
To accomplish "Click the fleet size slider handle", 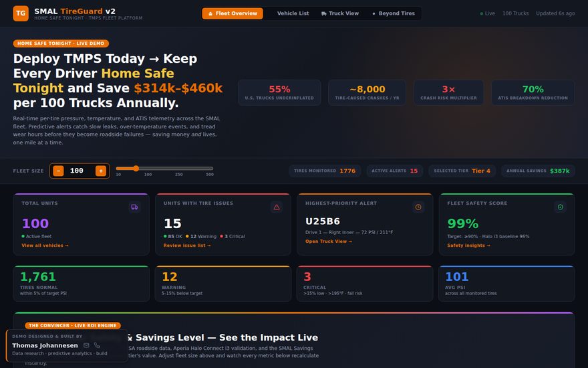I will click(136, 168).
